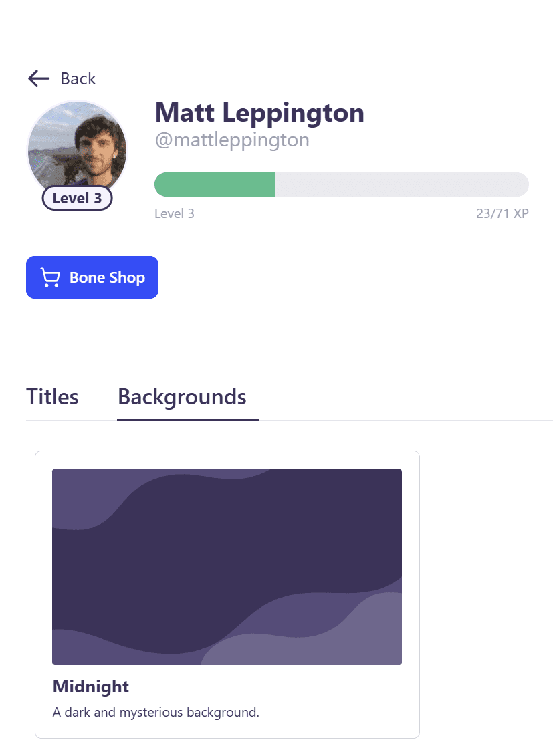Click the grey unfilled part of XP bar
This screenshot has width=553, height=756.
(401, 184)
